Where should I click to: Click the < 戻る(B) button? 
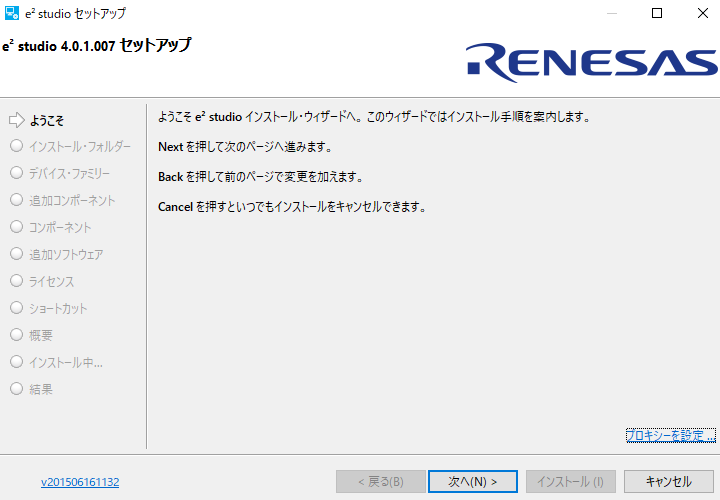point(381,481)
